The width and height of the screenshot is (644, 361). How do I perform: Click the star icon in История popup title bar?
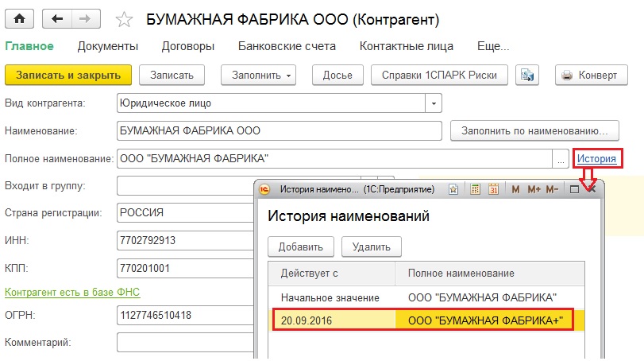(453, 189)
